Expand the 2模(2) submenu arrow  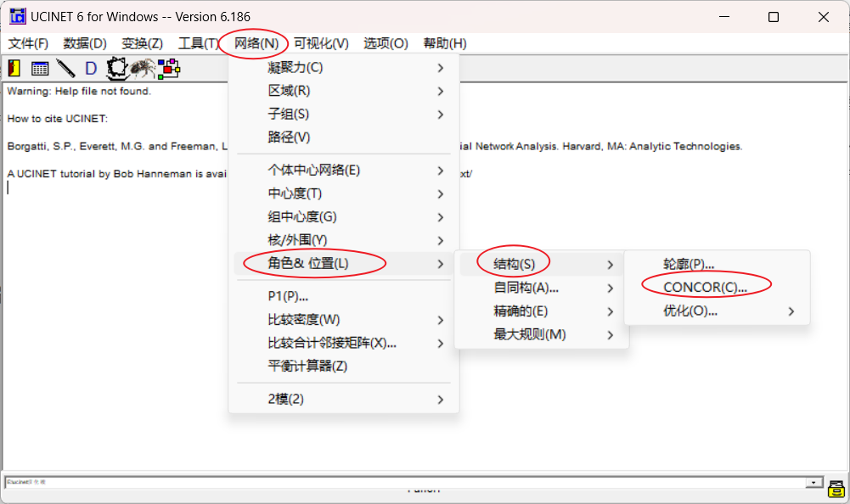coord(441,400)
